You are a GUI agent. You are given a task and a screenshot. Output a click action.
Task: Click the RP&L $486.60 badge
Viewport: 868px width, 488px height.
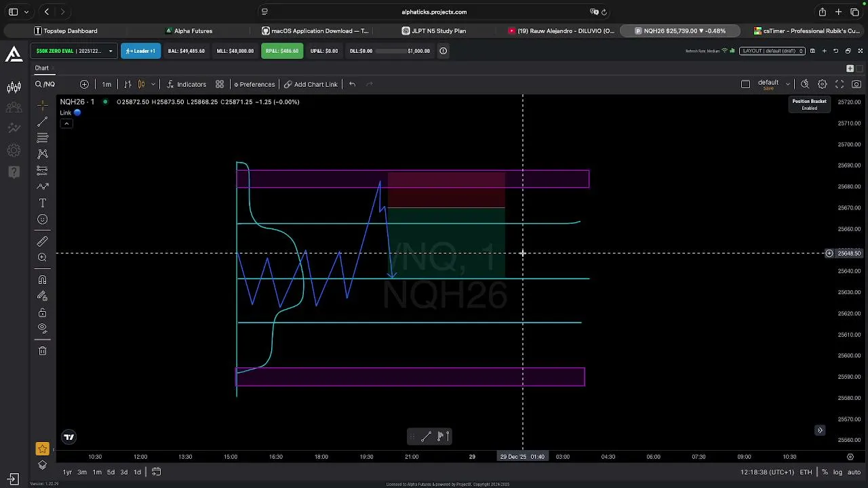pyautogui.click(x=281, y=51)
